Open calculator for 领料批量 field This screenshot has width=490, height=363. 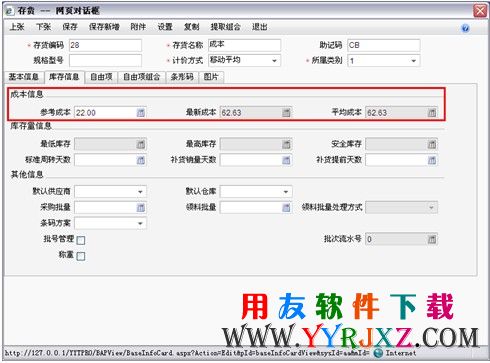click(286, 208)
